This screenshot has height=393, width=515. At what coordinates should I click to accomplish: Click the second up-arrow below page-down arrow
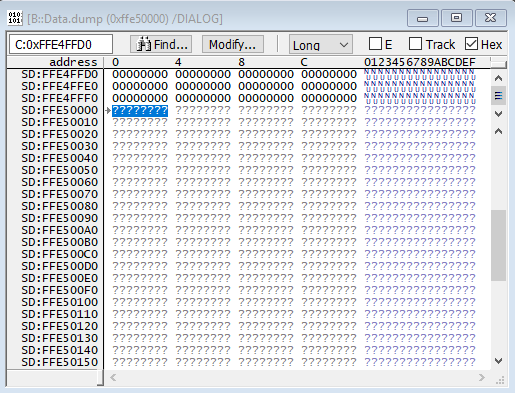(498, 132)
